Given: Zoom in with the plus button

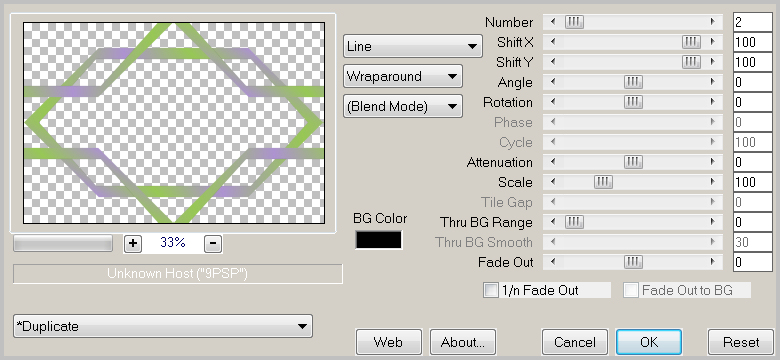Looking at the screenshot, I should pos(132,243).
